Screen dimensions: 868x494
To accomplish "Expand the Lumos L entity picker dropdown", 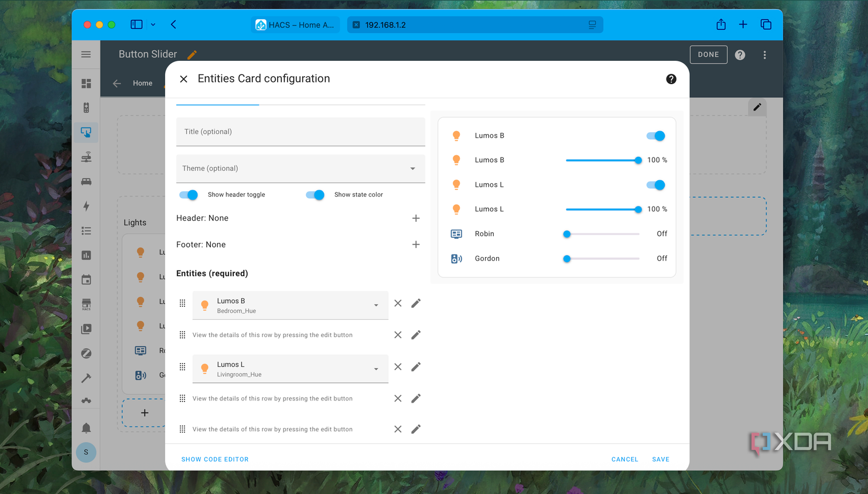I will click(376, 369).
